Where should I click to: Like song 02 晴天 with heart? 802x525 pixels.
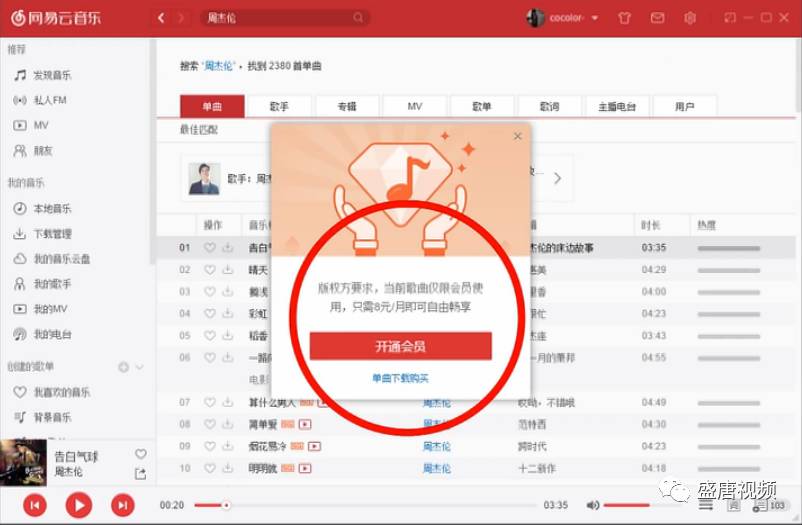pos(210,270)
